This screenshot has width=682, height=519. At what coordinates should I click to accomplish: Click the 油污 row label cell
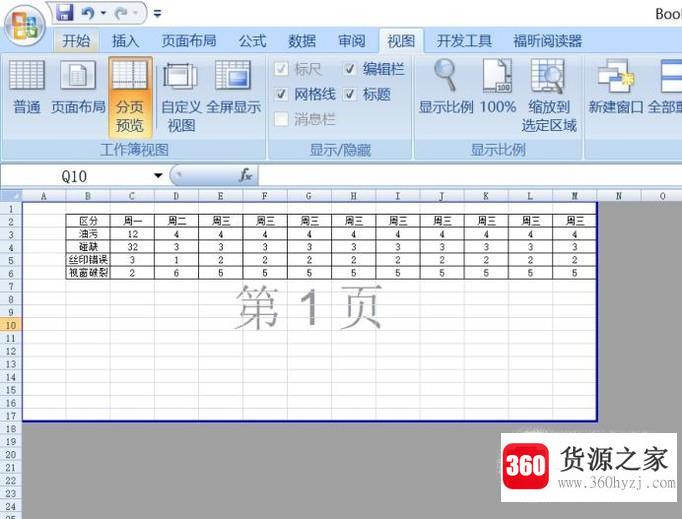pos(88,234)
